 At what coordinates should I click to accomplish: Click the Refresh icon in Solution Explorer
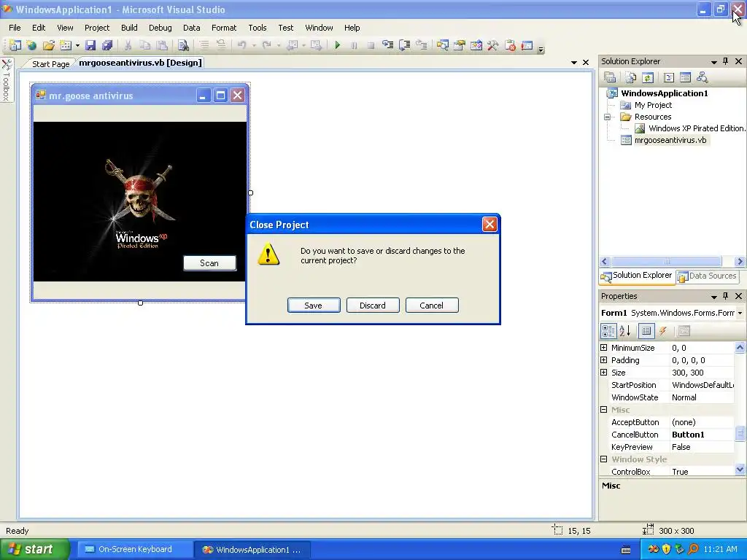pyautogui.click(x=648, y=77)
